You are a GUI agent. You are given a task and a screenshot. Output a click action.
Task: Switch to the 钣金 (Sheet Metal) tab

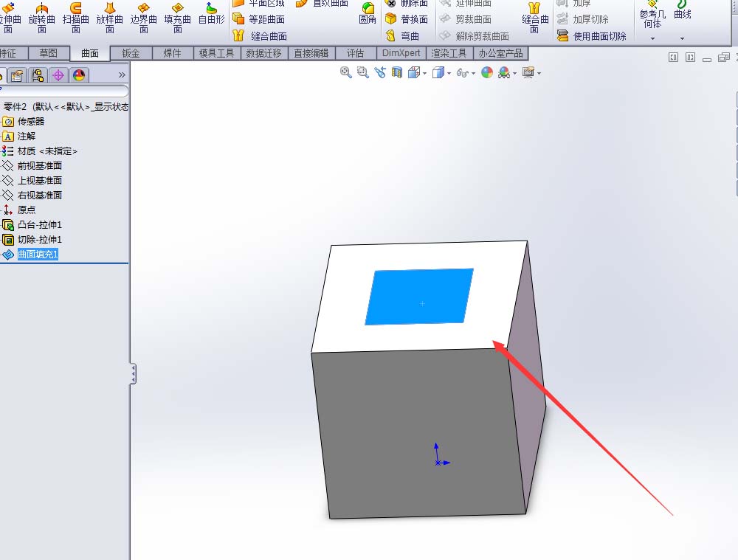[131, 52]
